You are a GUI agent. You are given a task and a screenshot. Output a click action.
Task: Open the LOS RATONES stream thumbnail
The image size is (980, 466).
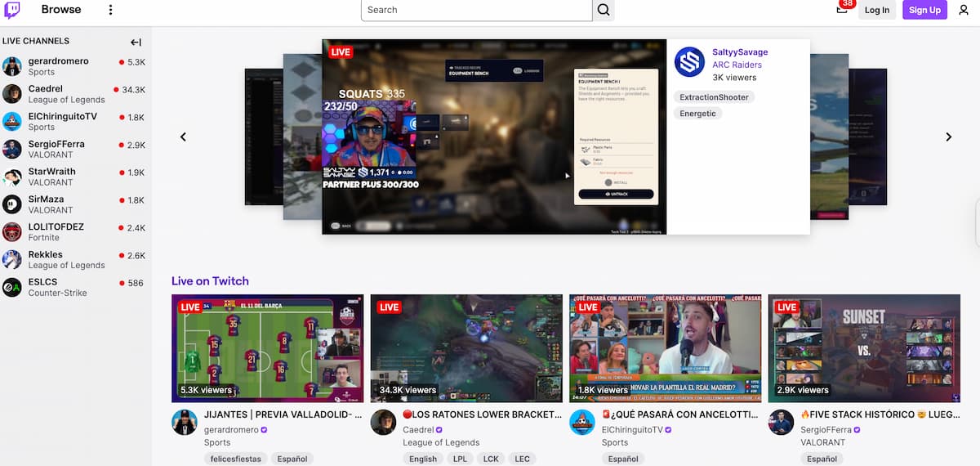(466, 348)
